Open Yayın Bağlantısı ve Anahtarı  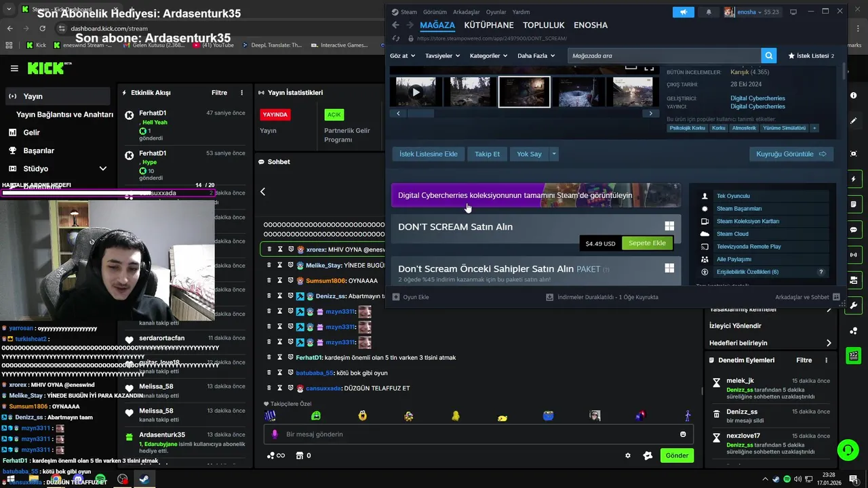point(64,115)
